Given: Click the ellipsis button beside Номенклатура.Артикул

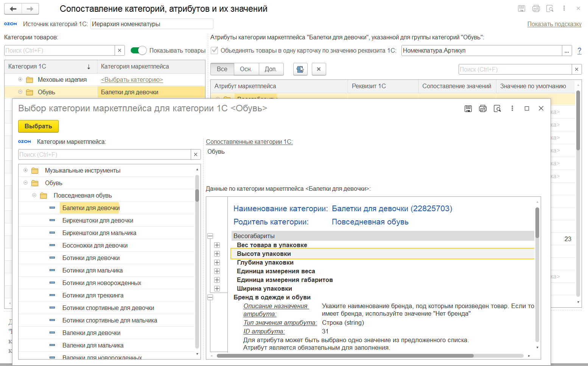Looking at the screenshot, I should pyautogui.click(x=567, y=51).
